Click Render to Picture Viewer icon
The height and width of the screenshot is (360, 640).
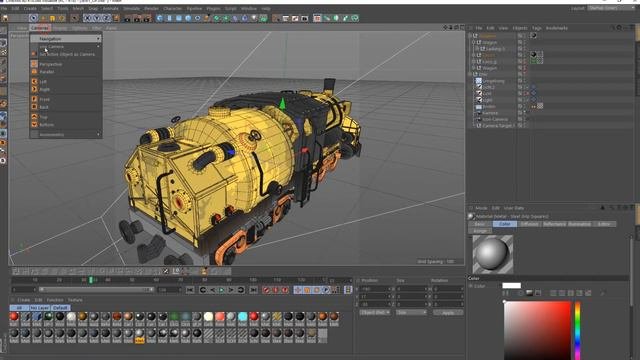[x=137, y=18]
